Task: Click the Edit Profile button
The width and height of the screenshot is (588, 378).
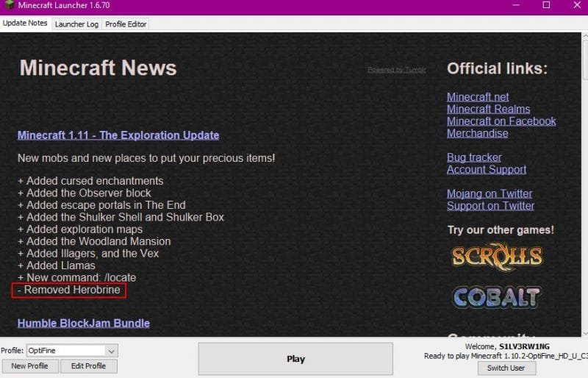Action: coord(88,366)
